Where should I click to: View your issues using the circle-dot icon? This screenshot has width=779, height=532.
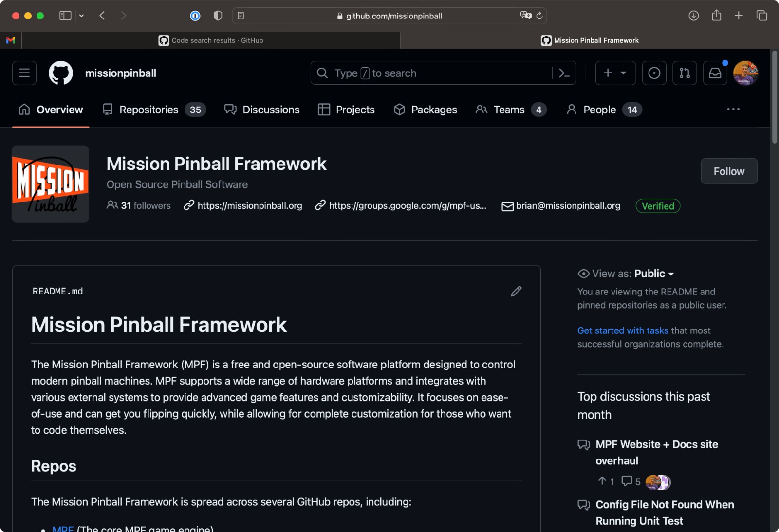pos(654,73)
